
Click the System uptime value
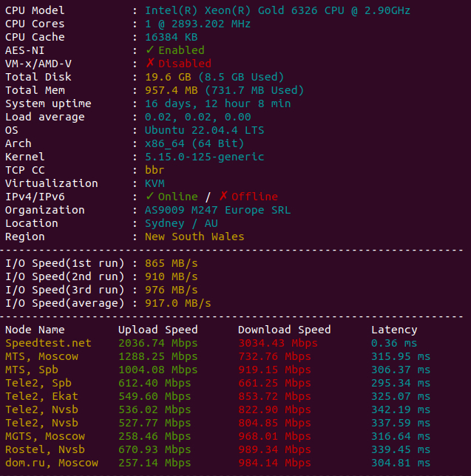[217, 103]
